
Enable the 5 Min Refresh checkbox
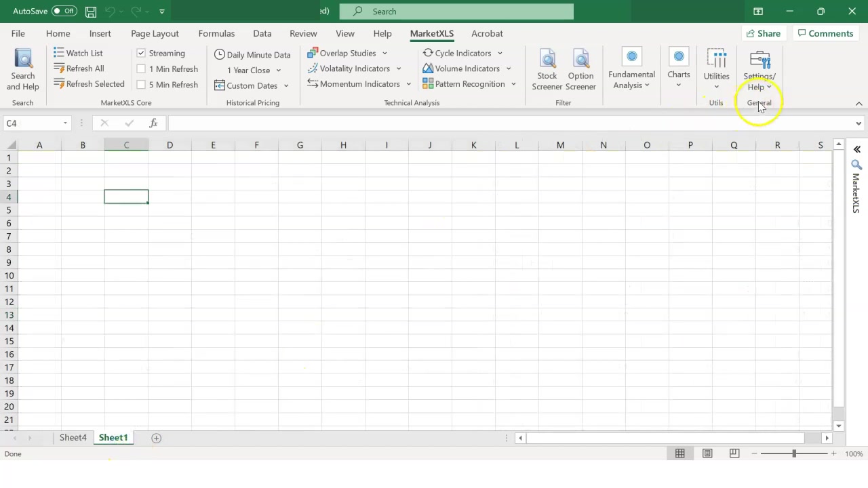(141, 85)
